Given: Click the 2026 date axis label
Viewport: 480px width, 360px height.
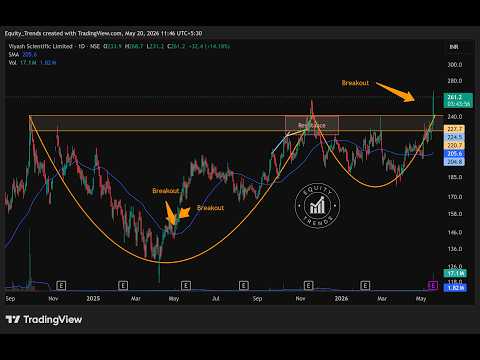Looking at the screenshot, I should (x=341, y=299).
